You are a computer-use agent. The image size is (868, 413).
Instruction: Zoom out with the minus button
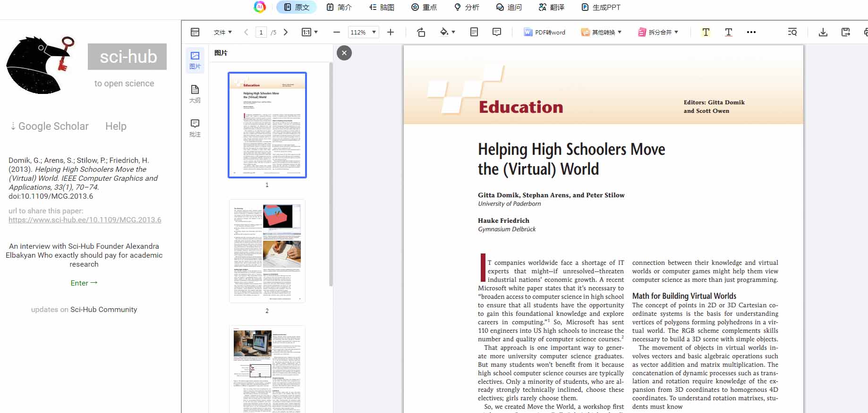(x=336, y=32)
